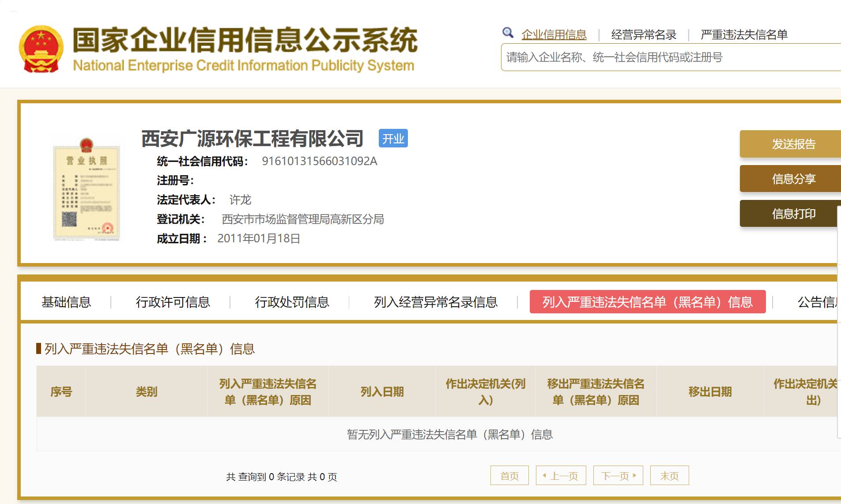Screen dimensions: 841x504
Task: Click the 发送报告 button
Action: [x=790, y=144]
